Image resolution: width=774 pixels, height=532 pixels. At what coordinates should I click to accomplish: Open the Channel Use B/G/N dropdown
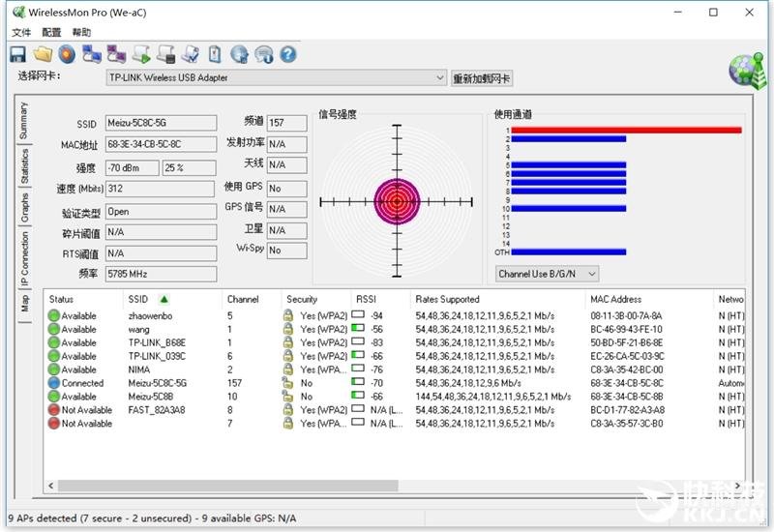[547, 274]
